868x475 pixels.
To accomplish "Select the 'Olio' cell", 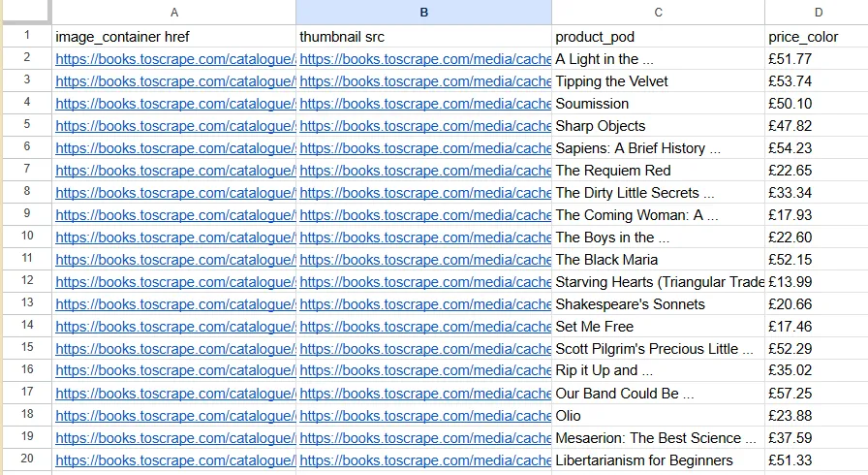I will [x=658, y=415].
